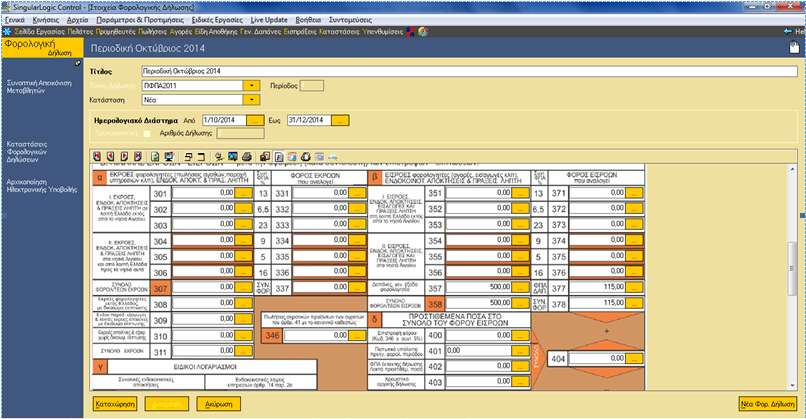Image resolution: width=806 pixels, height=419 pixels.
Task: Click field 357 value 500,00
Action: coord(479,288)
